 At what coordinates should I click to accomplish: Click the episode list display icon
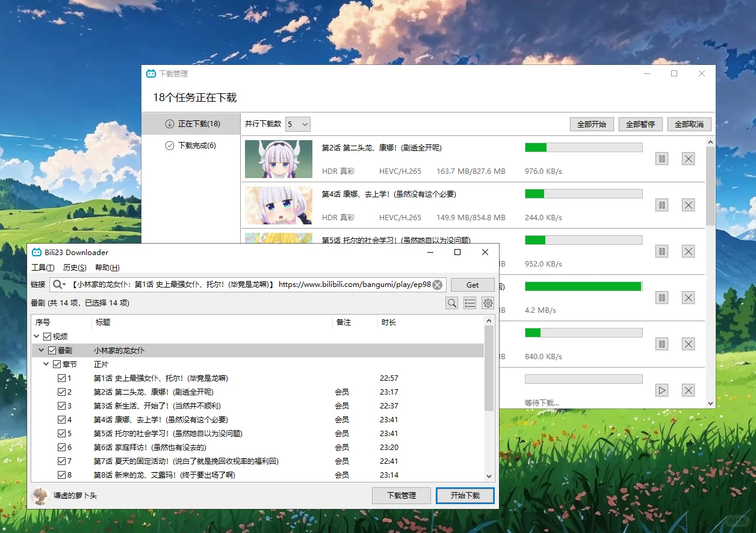tap(469, 303)
